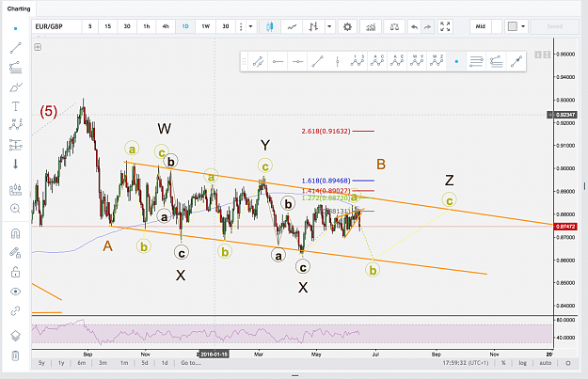
Task: Switch to 4h interval
Action: 166,26
